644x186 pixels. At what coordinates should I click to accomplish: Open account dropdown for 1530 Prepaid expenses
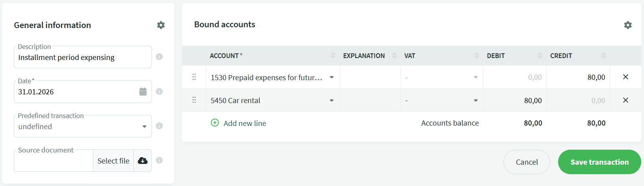click(332, 77)
